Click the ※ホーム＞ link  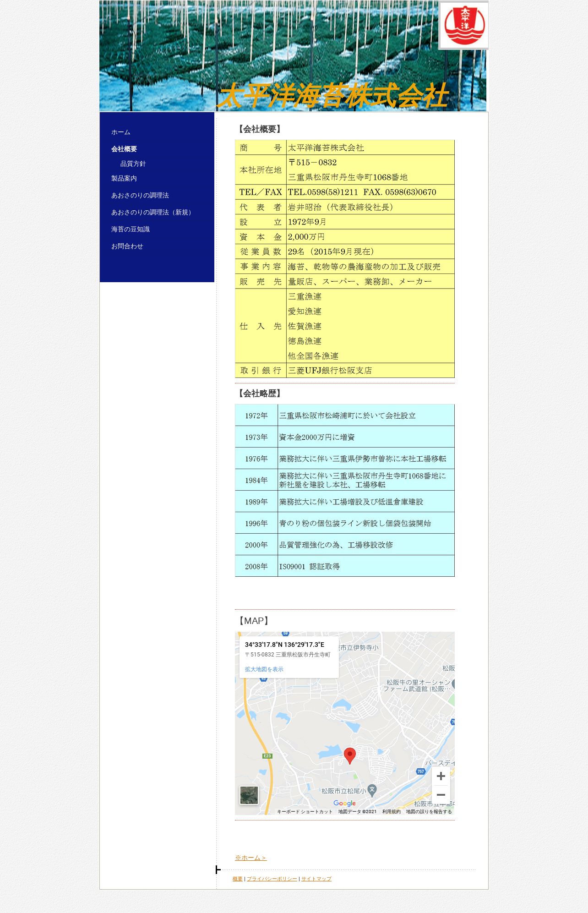point(250,858)
